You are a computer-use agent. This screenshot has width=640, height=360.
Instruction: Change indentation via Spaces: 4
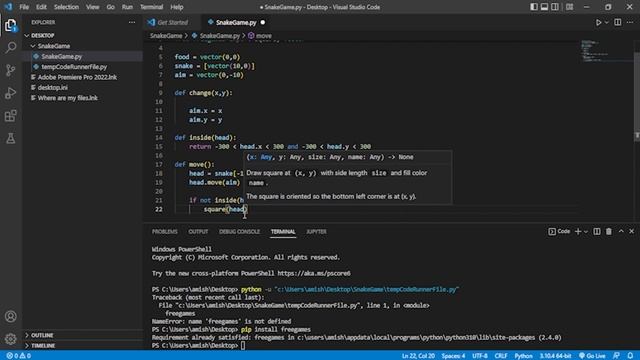click(453, 356)
